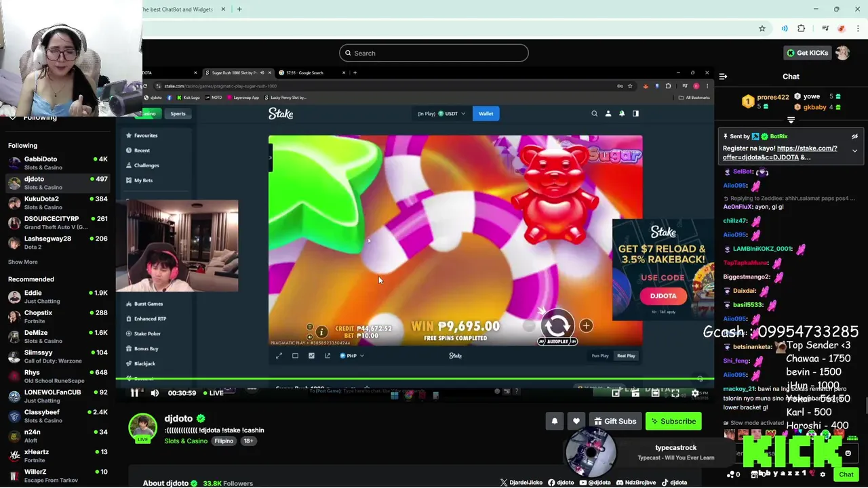Open the USDT currency dropdown in streamed Stake
The width and height of the screenshot is (868, 488).
click(452, 114)
